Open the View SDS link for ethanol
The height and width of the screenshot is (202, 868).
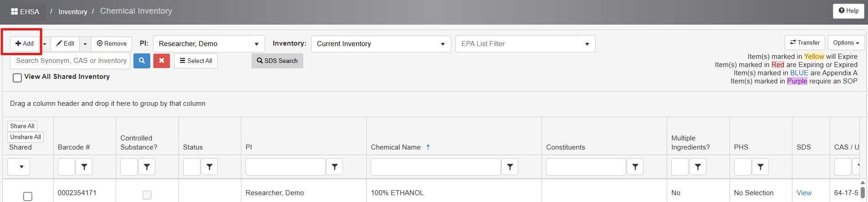click(x=804, y=193)
